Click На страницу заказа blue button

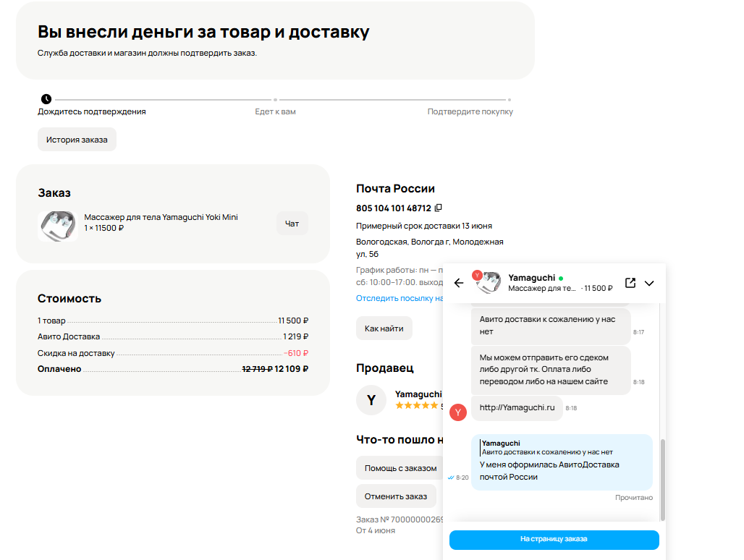554,539
